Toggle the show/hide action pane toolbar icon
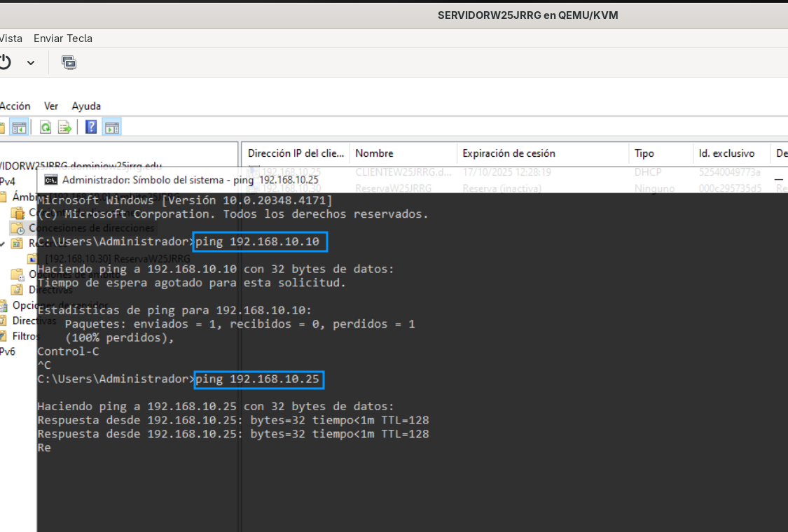 (112, 127)
